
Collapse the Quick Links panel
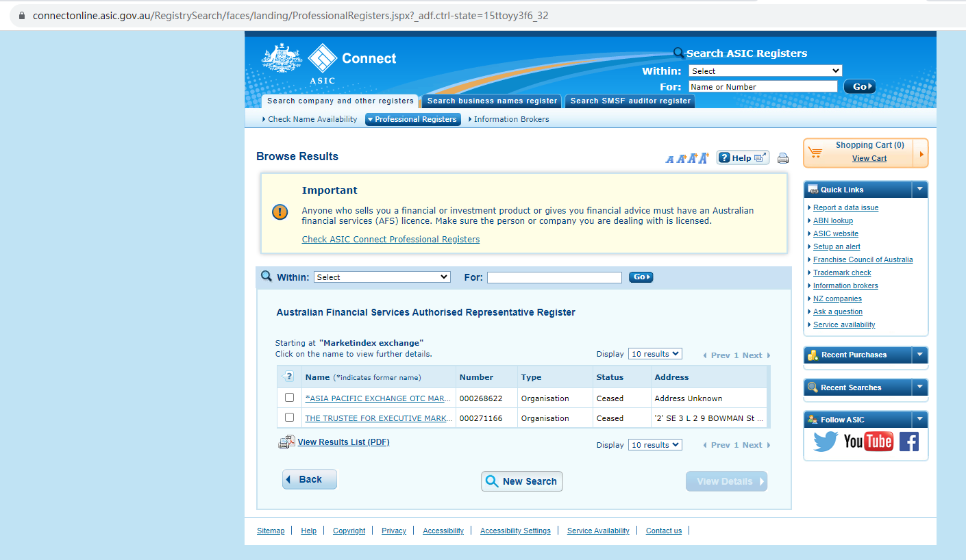tap(920, 190)
